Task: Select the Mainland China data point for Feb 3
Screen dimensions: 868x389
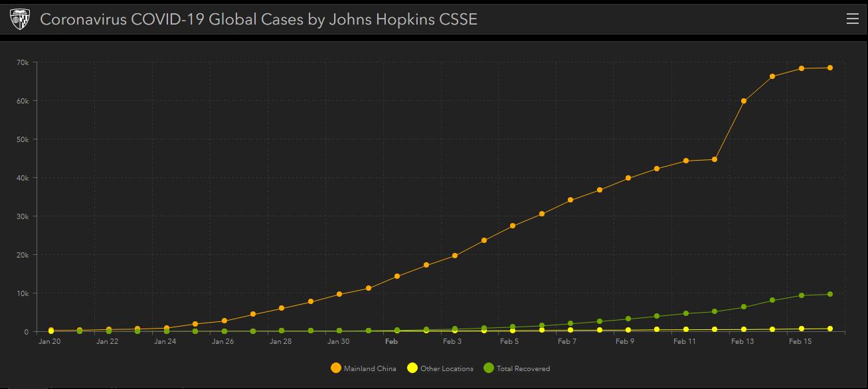Action: coord(455,256)
